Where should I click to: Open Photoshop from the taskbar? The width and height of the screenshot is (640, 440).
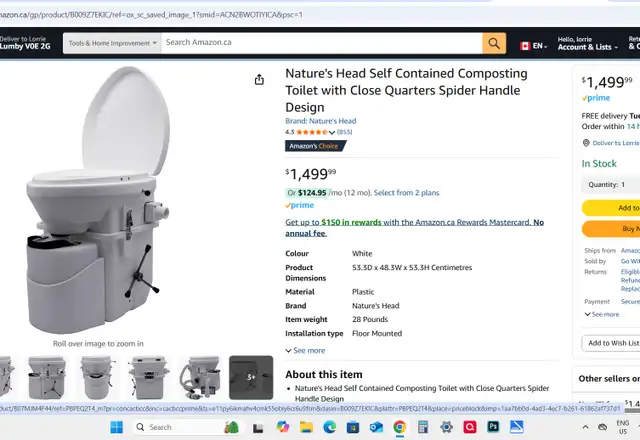(x=493, y=427)
